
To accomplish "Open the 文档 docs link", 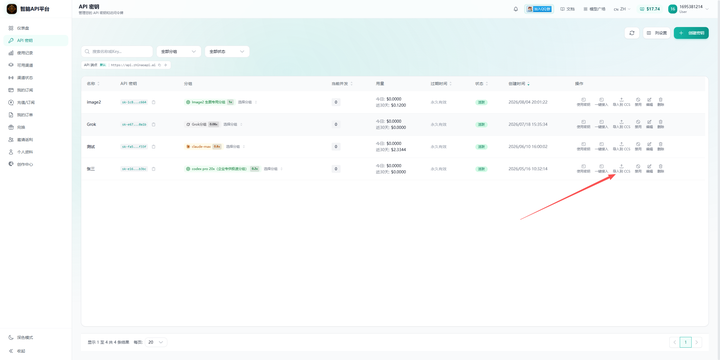I will point(568,9).
